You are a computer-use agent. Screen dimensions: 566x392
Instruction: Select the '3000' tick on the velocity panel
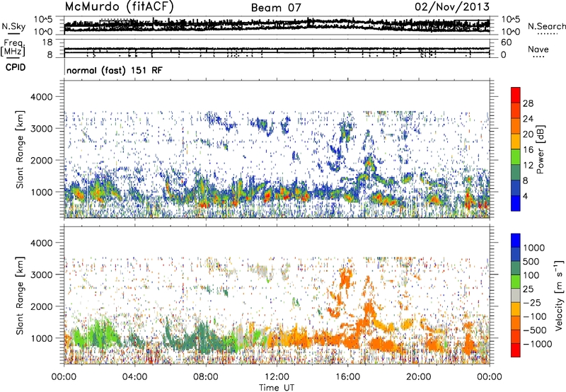coord(41,275)
